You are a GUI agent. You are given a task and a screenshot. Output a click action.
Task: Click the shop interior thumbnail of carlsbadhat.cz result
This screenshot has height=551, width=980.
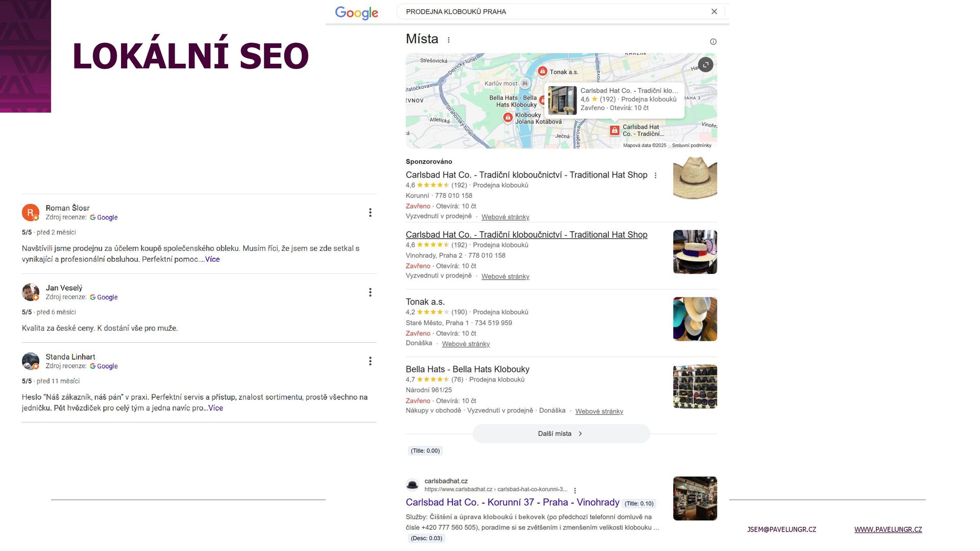point(695,499)
